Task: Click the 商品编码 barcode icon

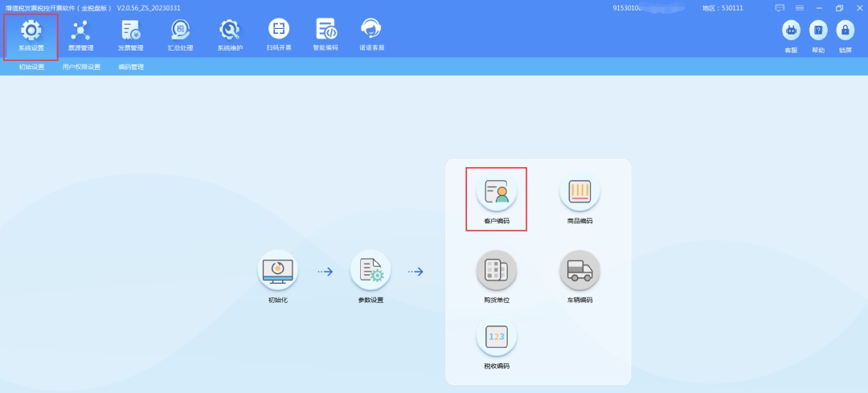Action: tap(579, 194)
